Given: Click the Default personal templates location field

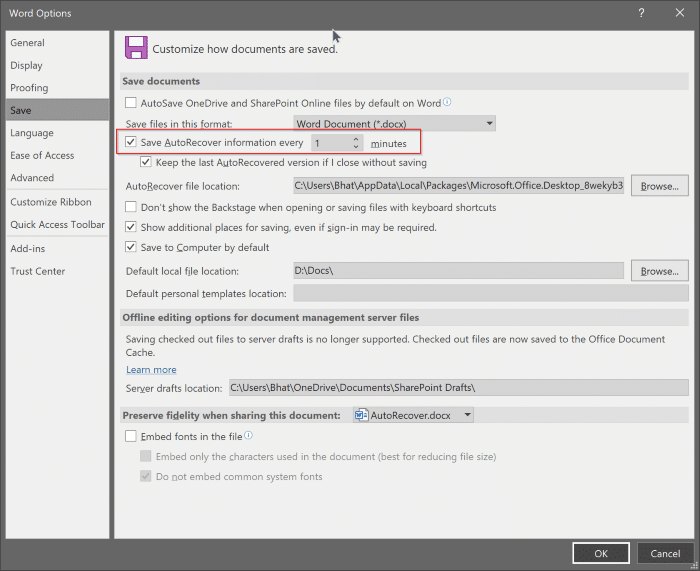Looking at the screenshot, I should pos(491,293).
